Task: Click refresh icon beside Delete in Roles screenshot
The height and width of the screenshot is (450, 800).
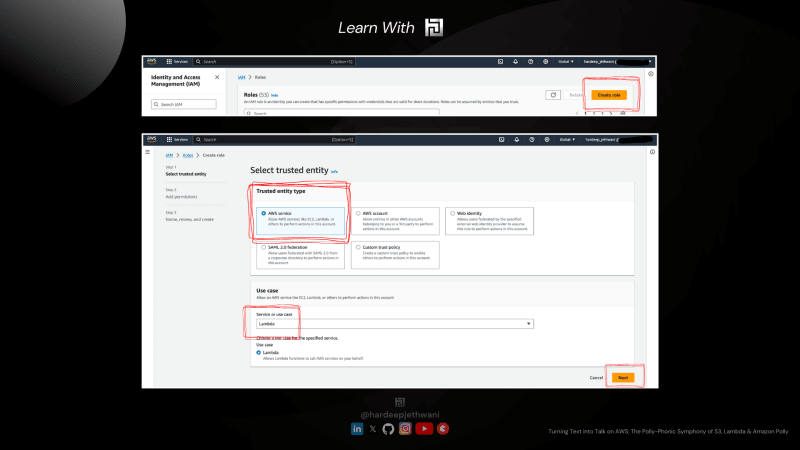Action: click(x=553, y=95)
